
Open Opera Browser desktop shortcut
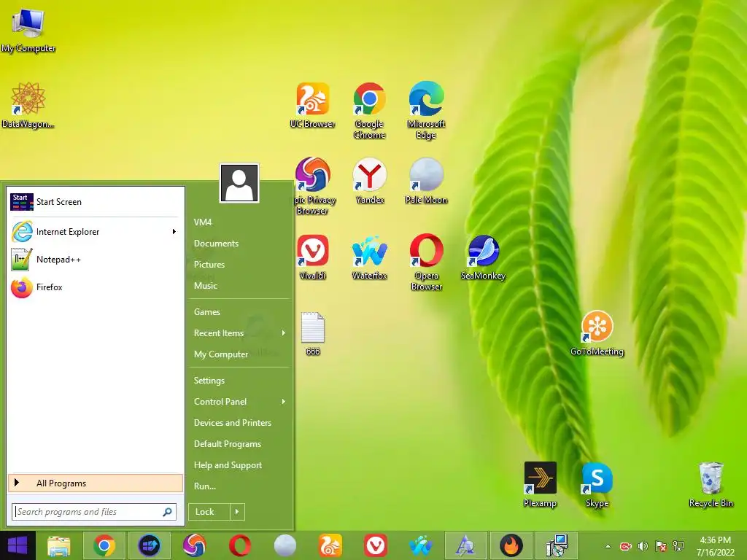pos(426,262)
